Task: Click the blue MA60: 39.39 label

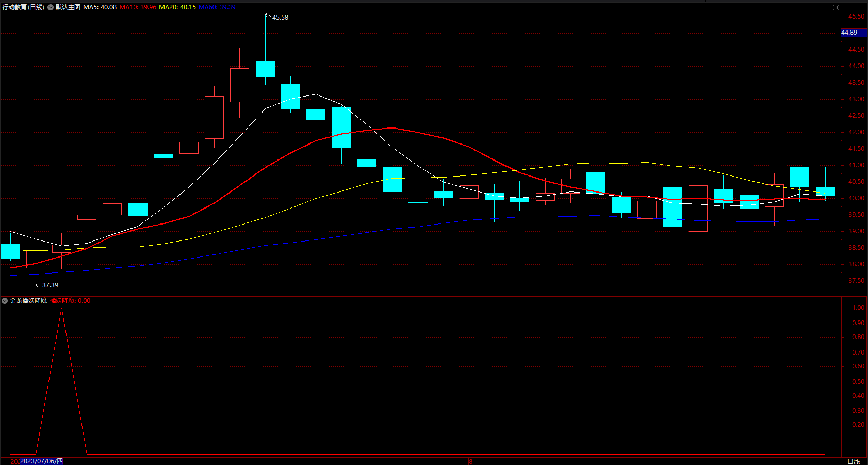Action: 217,7
